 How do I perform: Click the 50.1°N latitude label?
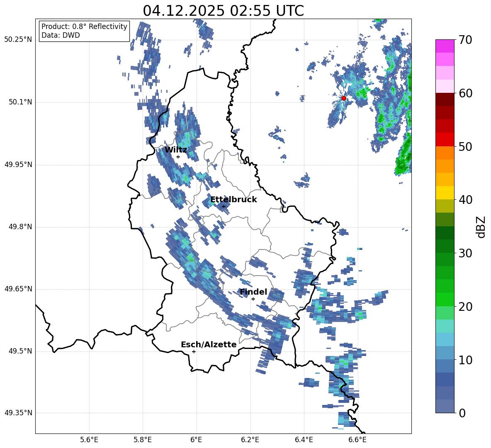(20, 102)
